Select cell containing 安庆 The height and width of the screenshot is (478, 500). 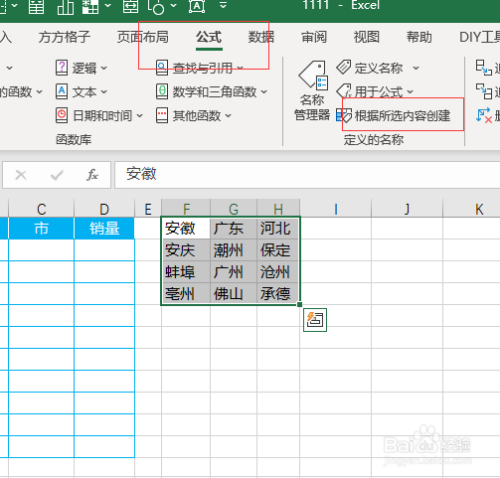tap(186, 250)
